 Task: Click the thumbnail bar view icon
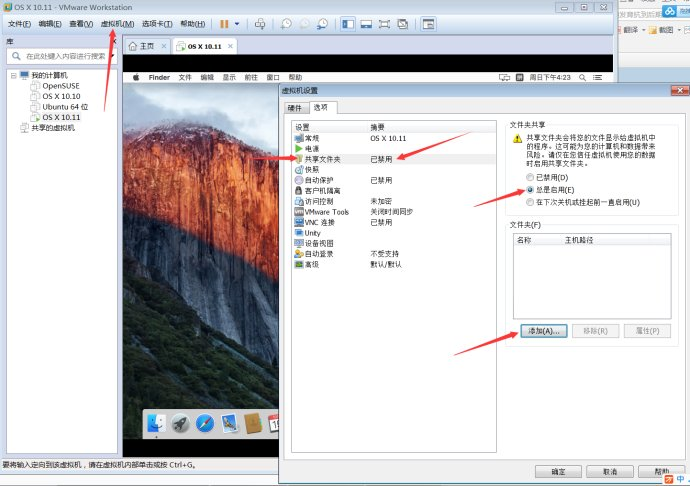(366, 24)
